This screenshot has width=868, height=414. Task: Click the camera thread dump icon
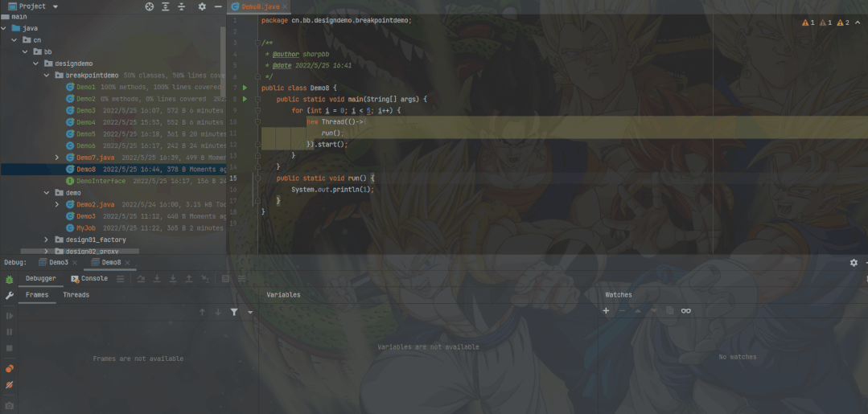(9, 406)
